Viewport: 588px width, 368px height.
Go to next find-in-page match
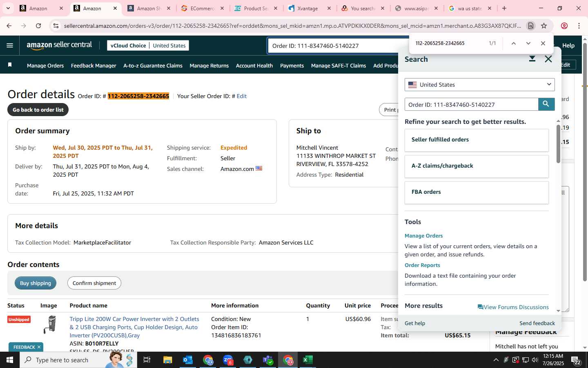[x=528, y=43]
